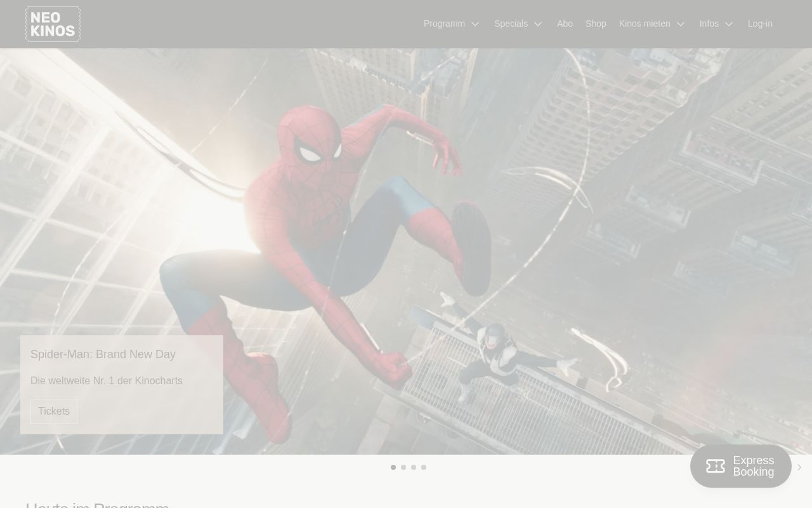Click the Spider-Man hero banner image
Screen dimensions: 812x508
[406, 251]
